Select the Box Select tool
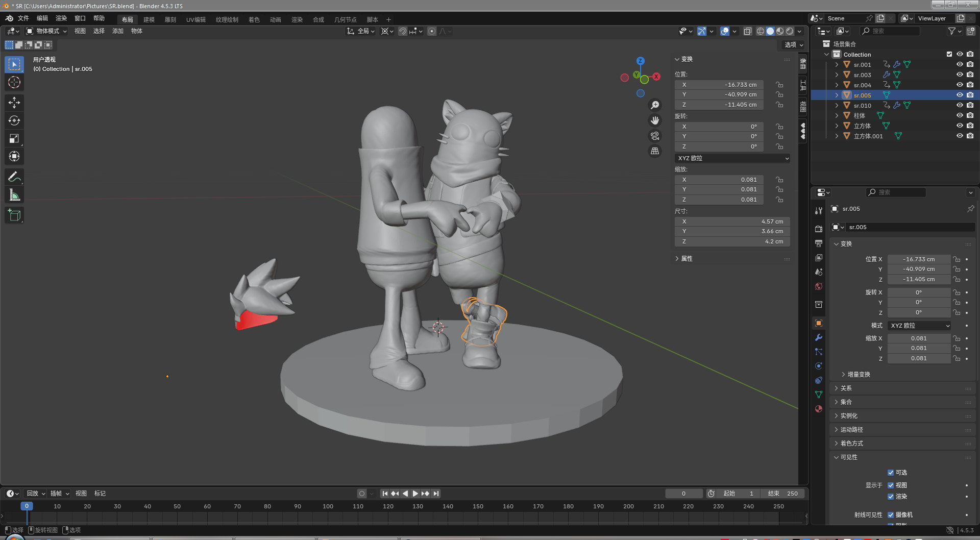The width and height of the screenshot is (980, 540). (14, 64)
